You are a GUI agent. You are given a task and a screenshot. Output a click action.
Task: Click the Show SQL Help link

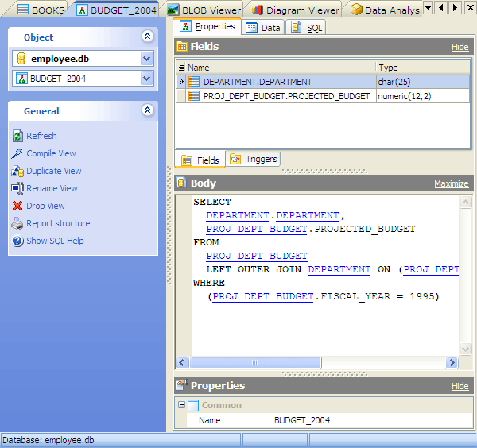click(x=55, y=241)
